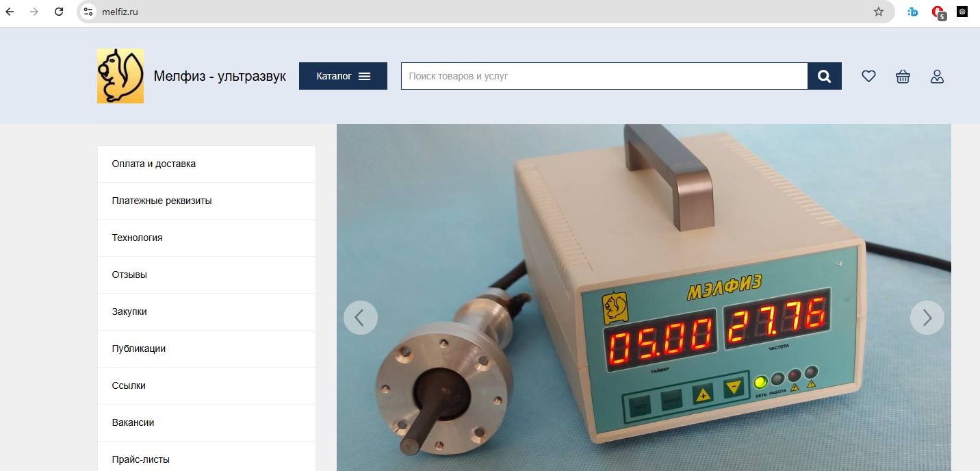Open the Публикации link
Image resolution: width=980 pixels, height=471 pixels.
pyautogui.click(x=139, y=348)
